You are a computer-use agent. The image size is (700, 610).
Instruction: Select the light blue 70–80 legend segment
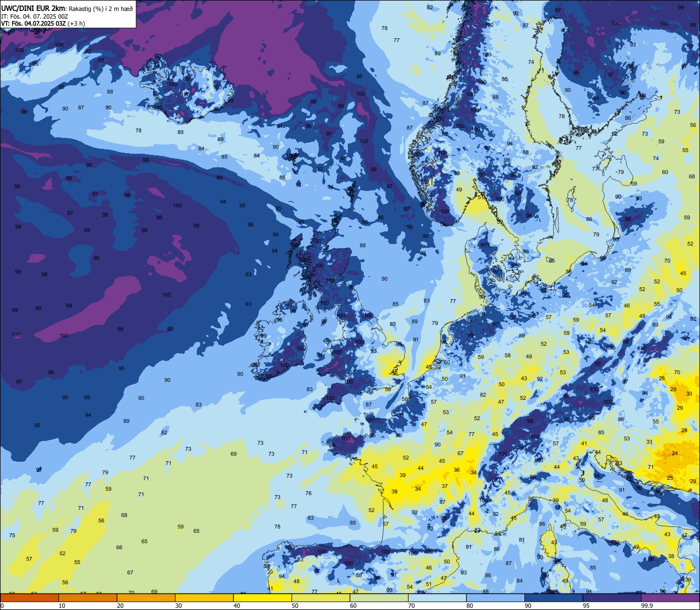pyautogui.click(x=437, y=597)
